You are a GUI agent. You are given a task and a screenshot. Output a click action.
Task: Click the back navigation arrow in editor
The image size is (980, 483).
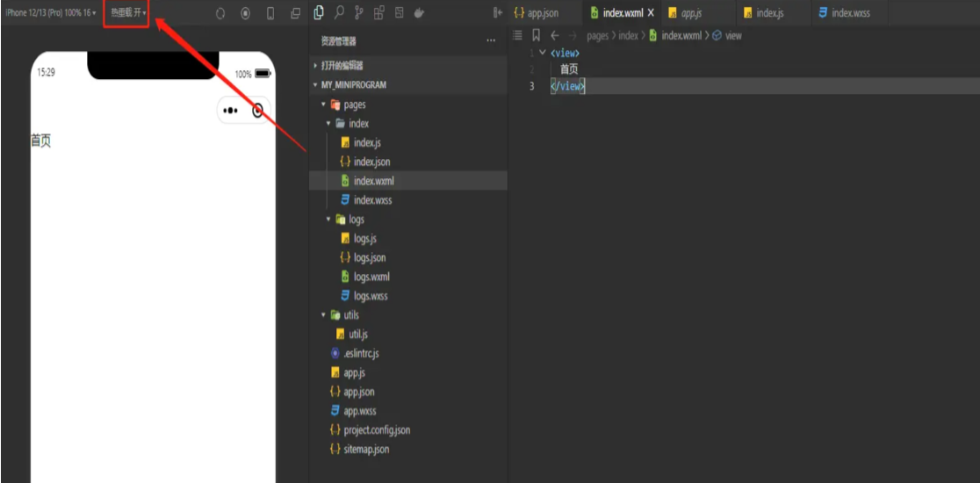tap(555, 36)
